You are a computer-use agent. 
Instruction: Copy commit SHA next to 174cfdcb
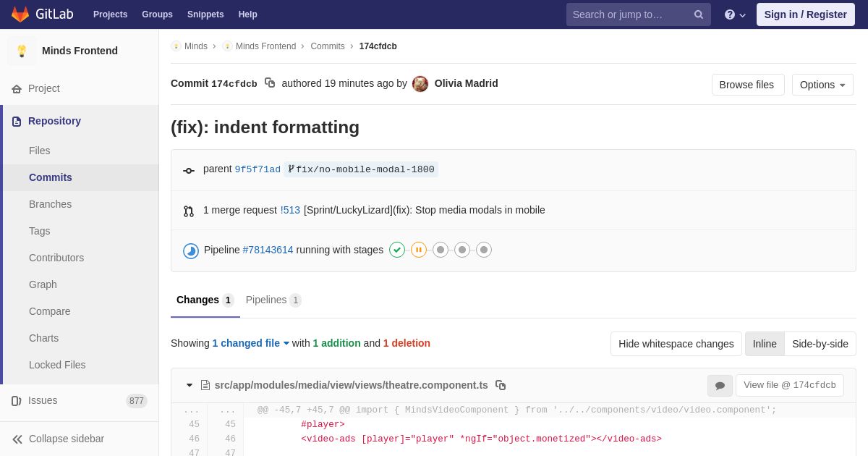click(270, 83)
